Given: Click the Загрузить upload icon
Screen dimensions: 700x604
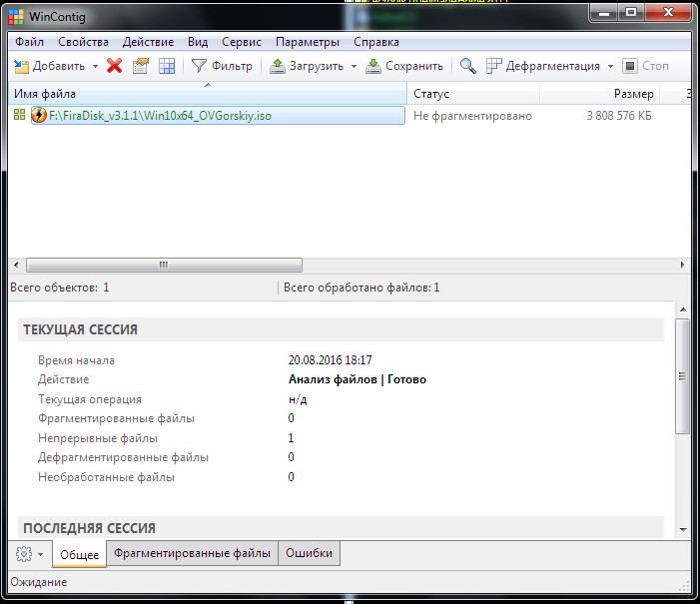Looking at the screenshot, I should click(278, 66).
